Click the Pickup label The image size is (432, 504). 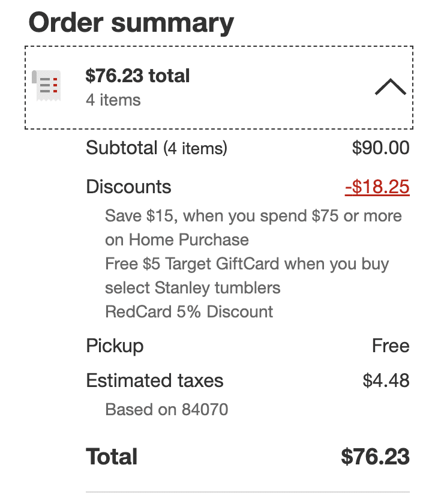coord(115,346)
